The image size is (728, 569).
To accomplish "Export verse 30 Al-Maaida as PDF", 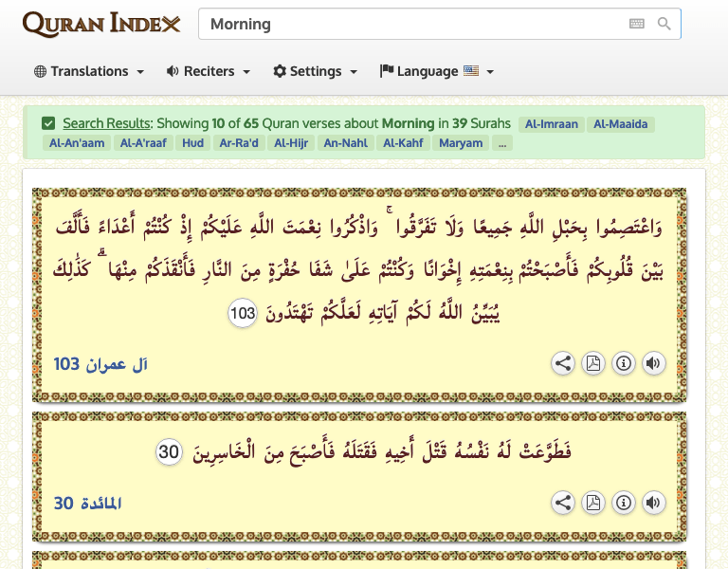I will tap(592, 503).
